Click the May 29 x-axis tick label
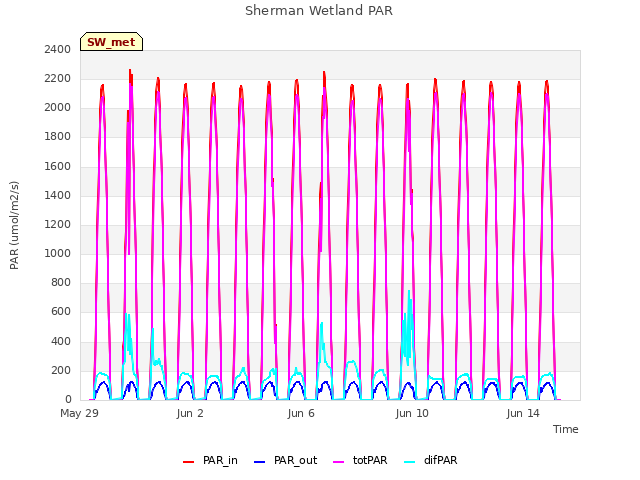This screenshot has height=480, width=640. pos(80,413)
